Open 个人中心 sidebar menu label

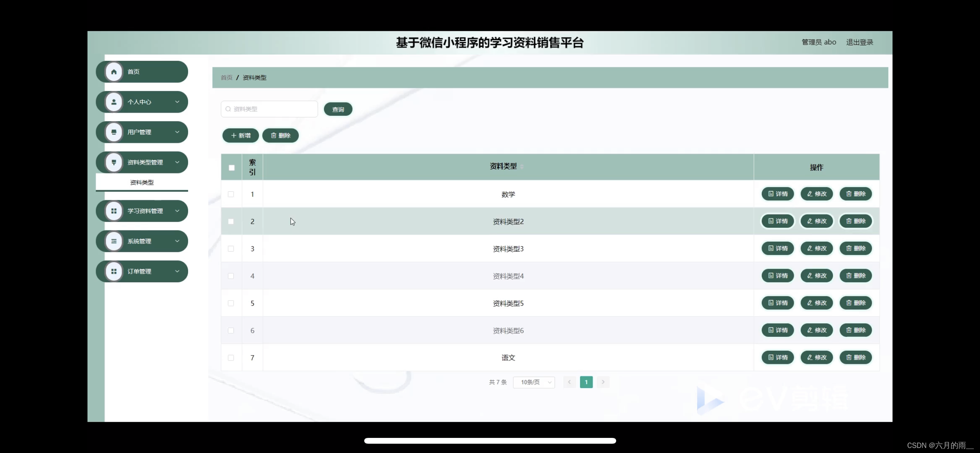pos(139,102)
